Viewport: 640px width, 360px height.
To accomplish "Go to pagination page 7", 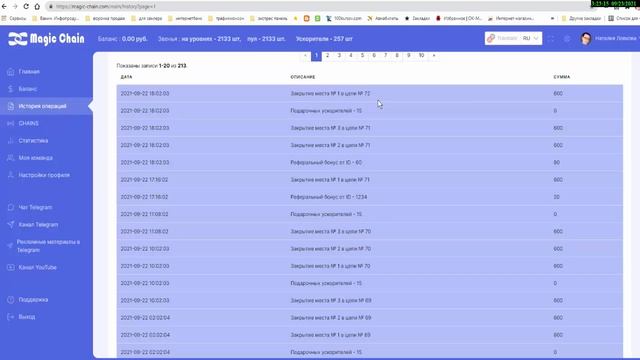I will [x=385, y=56].
